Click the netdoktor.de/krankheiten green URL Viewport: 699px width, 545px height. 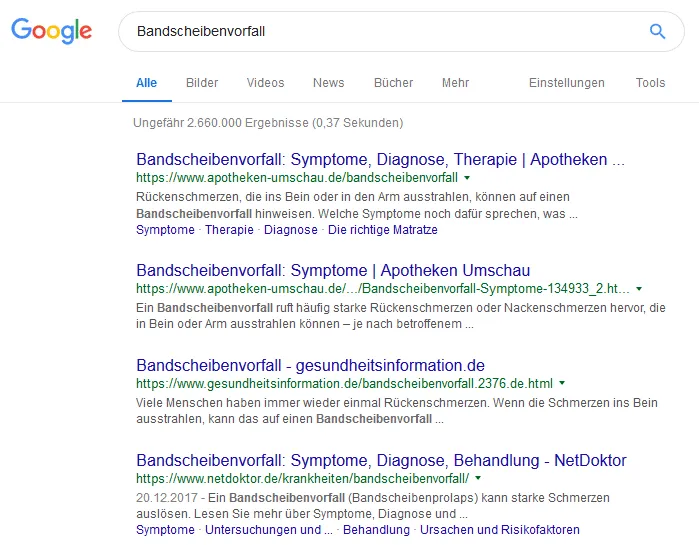pyautogui.click(x=303, y=478)
